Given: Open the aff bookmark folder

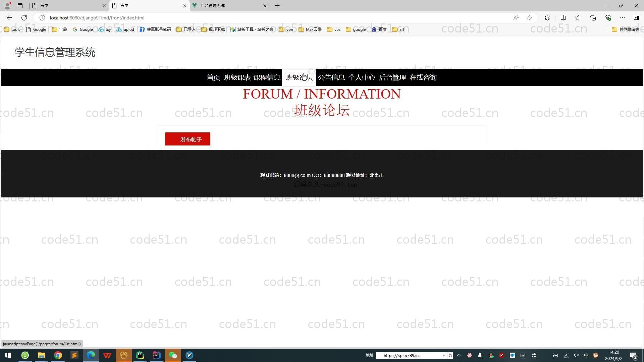Looking at the screenshot, I should tap(398, 29).
